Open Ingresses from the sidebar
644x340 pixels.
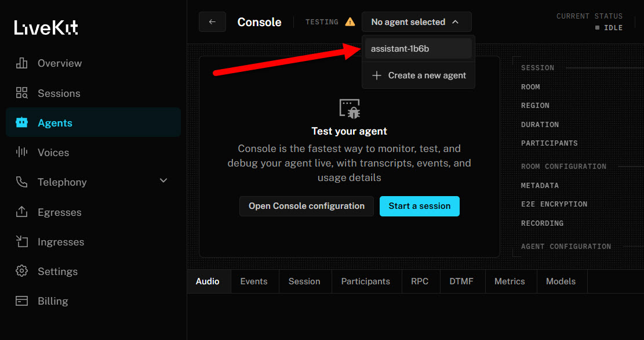click(93, 241)
